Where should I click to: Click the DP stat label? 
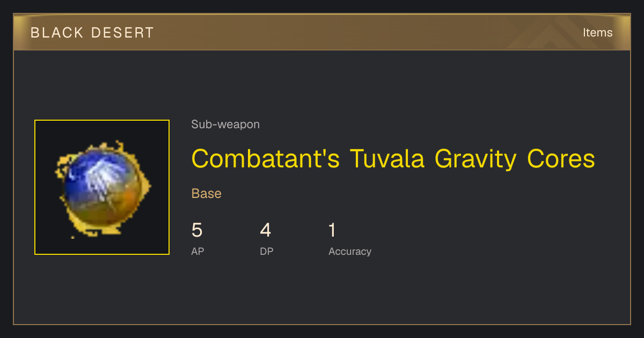coord(267,251)
